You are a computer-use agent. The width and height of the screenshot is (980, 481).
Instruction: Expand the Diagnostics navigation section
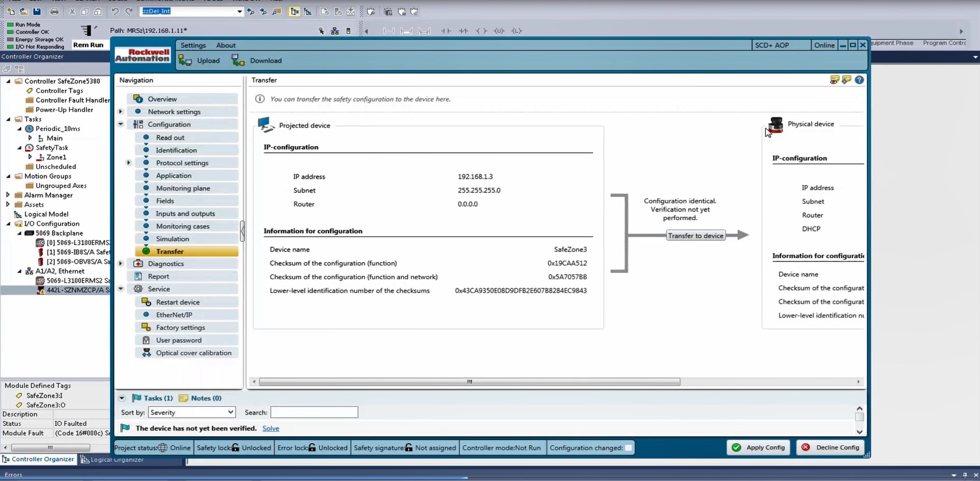pyautogui.click(x=121, y=264)
